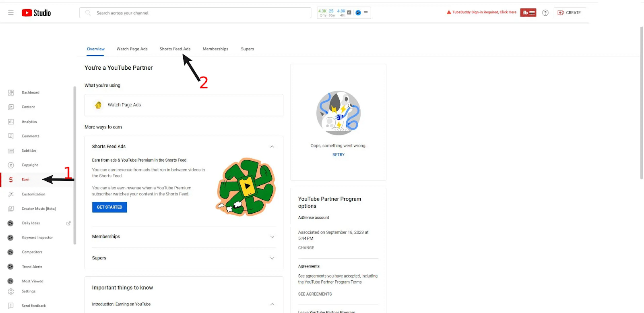The image size is (644, 313).
Task: Switch to the Watch Page Ads tab
Action: pos(132,49)
